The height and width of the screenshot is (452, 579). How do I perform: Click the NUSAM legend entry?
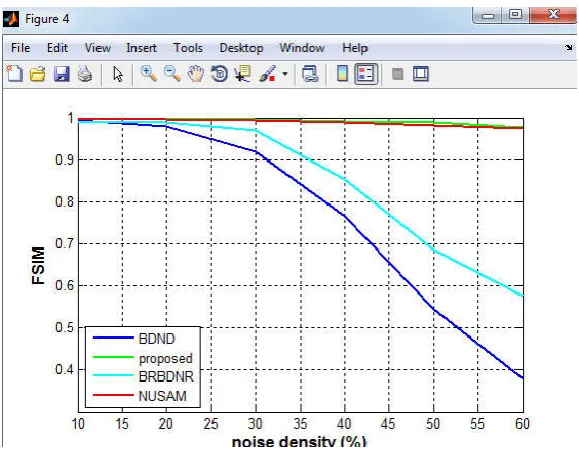point(163,396)
